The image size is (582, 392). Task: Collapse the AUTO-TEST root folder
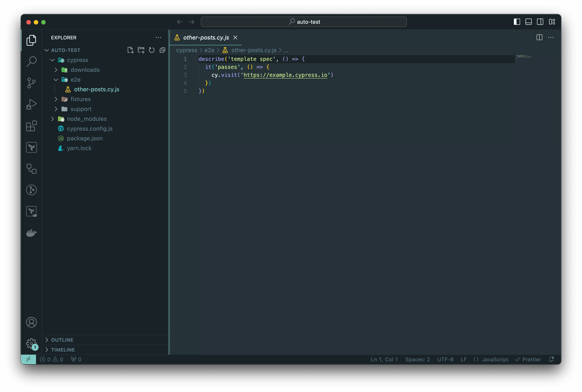[x=47, y=50]
